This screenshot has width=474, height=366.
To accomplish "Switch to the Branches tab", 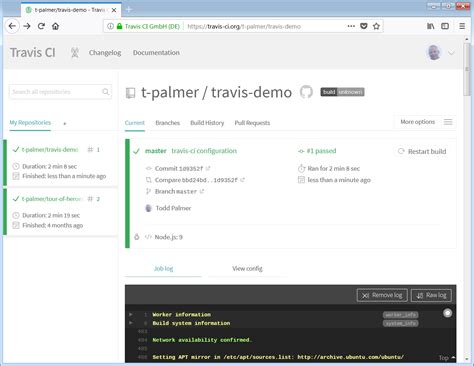I will click(168, 123).
